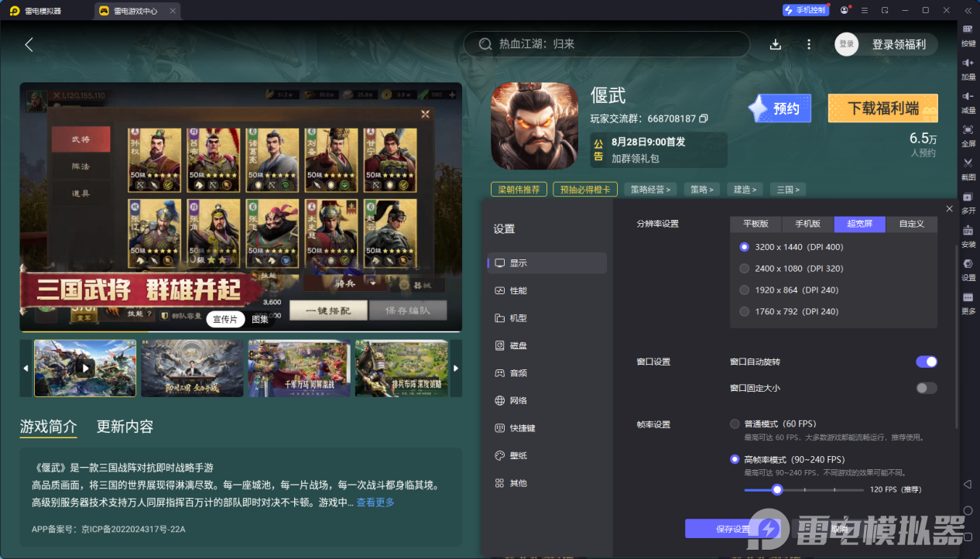This screenshot has height=559, width=980.
Task: Close the 雷电游戏中心 tab
Action: (x=172, y=11)
